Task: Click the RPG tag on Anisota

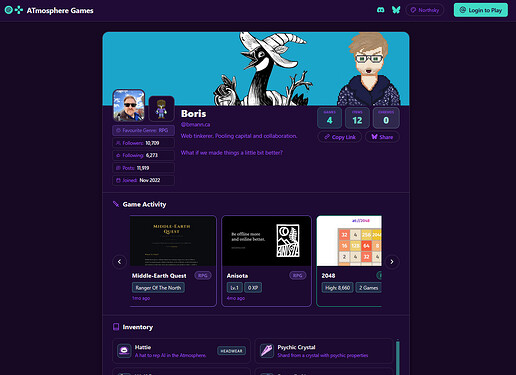Action: pos(297,276)
